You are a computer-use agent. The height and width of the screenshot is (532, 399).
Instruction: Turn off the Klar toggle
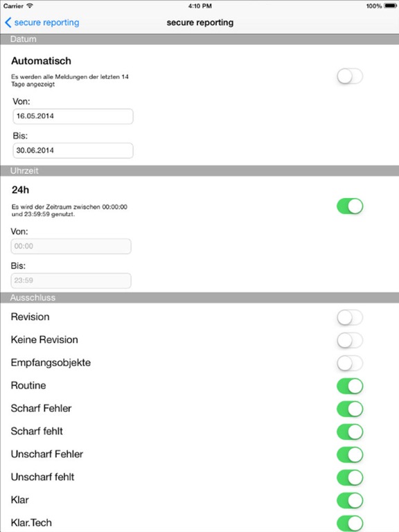350,500
